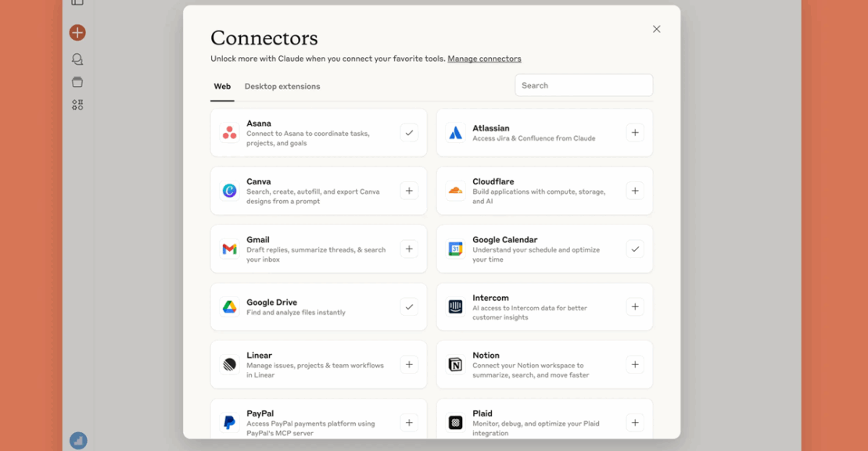The image size is (868, 451).
Task: Click the orange new chat plus icon
Action: (77, 32)
